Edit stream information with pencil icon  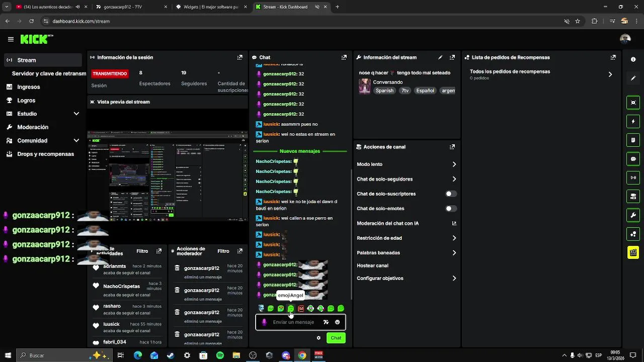(x=440, y=57)
